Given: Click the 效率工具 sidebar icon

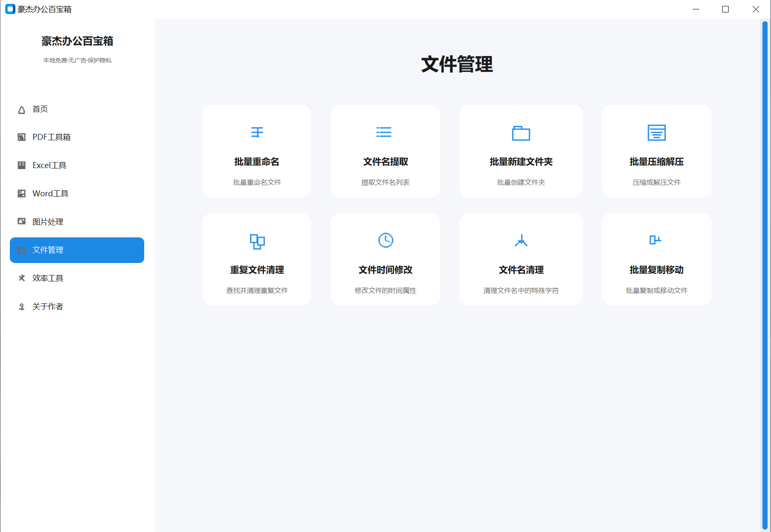Looking at the screenshot, I should coord(21,278).
